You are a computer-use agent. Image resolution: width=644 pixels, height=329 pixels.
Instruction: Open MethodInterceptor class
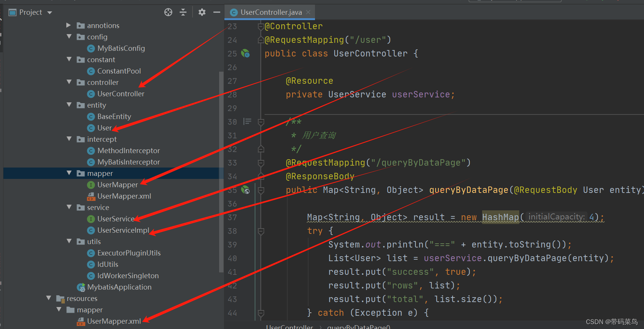tap(128, 150)
